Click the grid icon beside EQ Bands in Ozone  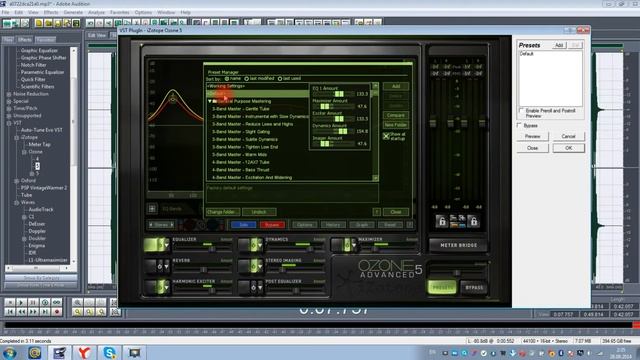point(152,209)
